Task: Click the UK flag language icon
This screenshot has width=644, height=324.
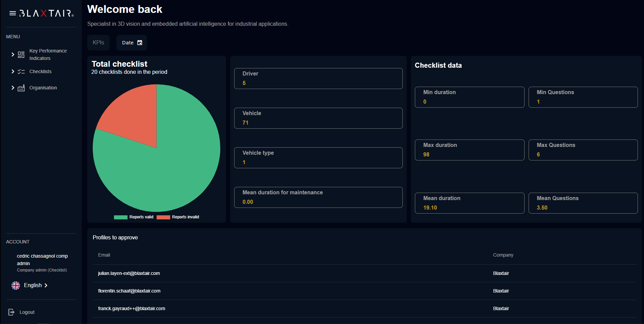Action: pyautogui.click(x=16, y=285)
